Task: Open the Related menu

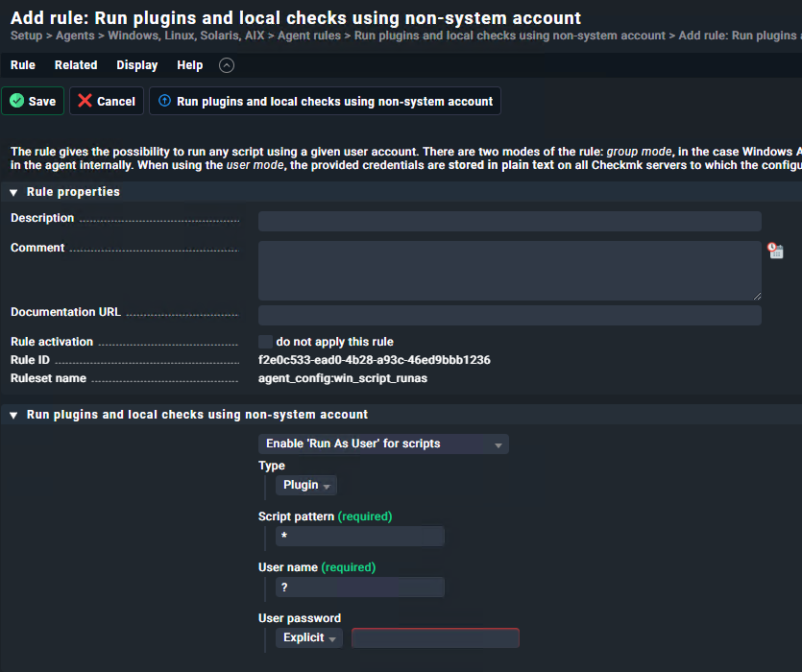Action: pyautogui.click(x=76, y=65)
